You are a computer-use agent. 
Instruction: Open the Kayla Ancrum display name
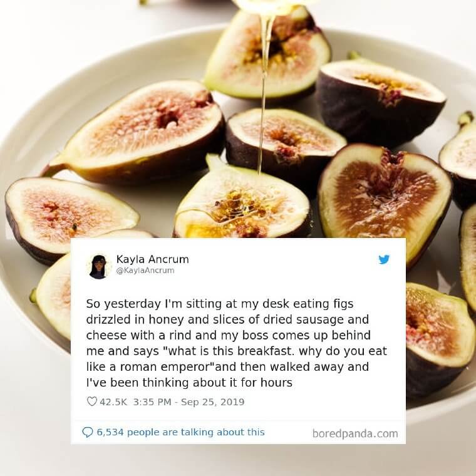(152, 259)
